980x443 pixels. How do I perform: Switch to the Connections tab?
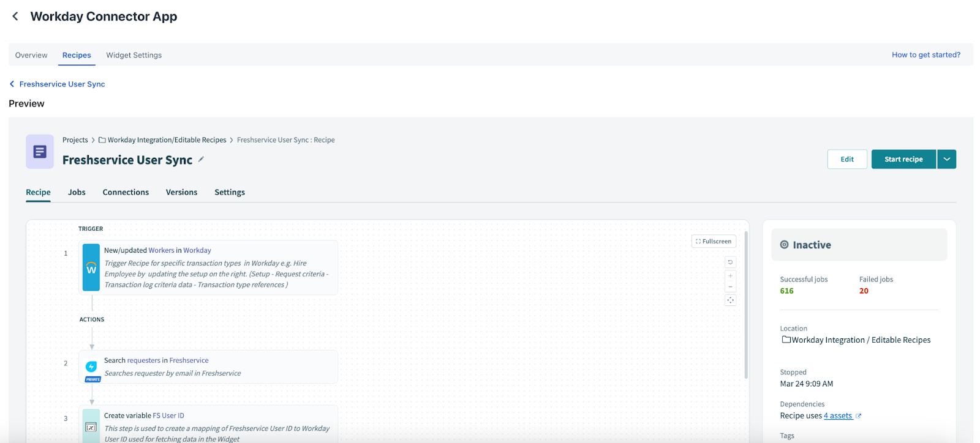click(126, 192)
